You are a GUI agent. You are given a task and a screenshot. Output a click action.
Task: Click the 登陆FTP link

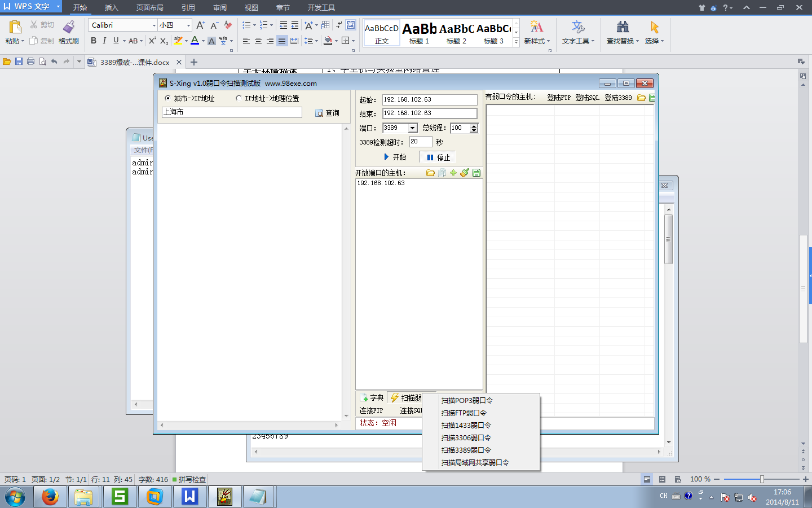pos(559,98)
